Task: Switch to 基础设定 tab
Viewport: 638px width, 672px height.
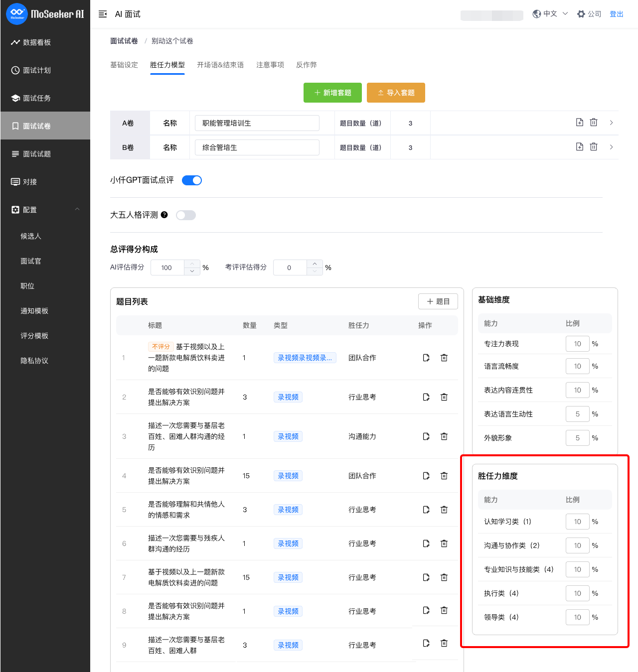Action: click(x=124, y=65)
